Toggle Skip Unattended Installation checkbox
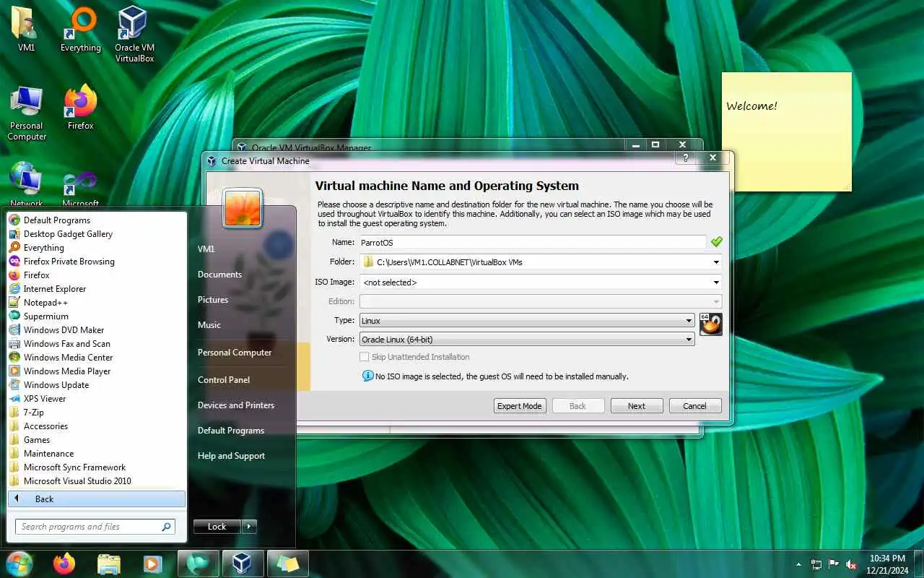 click(365, 357)
